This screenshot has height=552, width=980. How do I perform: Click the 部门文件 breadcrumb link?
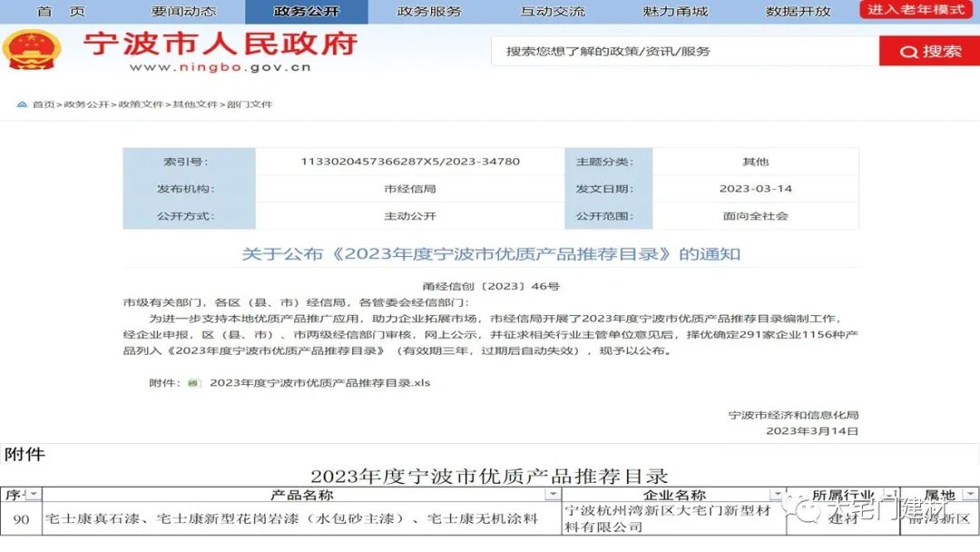tap(250, 104)
